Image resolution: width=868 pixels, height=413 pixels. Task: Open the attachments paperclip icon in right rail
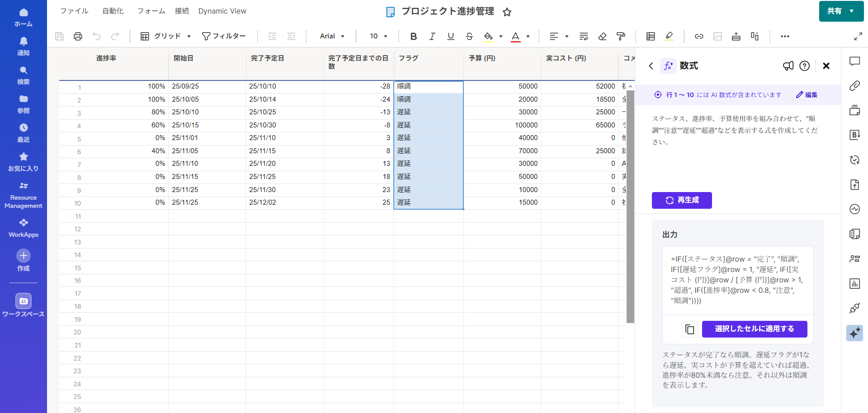click(854, 86)
